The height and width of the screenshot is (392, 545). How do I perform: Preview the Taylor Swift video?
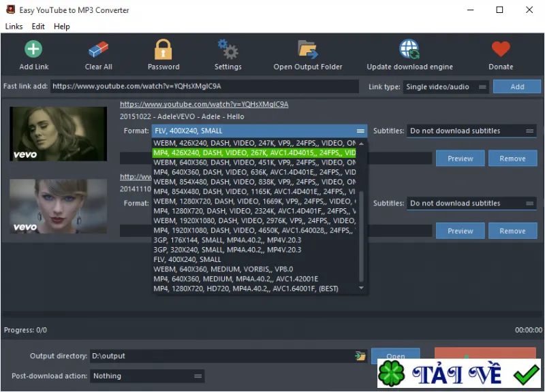[461, 231]
